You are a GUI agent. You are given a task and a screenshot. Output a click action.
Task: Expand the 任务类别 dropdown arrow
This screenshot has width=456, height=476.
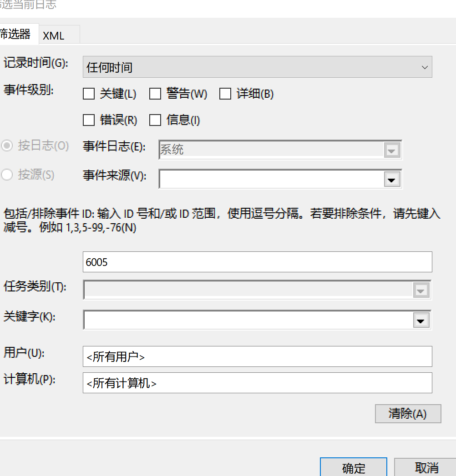click(421, 290)
